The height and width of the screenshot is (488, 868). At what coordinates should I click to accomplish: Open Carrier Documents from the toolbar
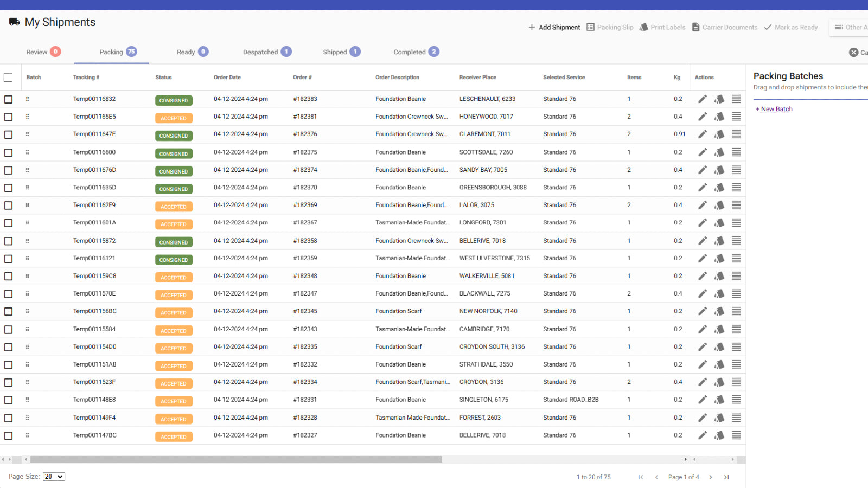coord(696,27)
